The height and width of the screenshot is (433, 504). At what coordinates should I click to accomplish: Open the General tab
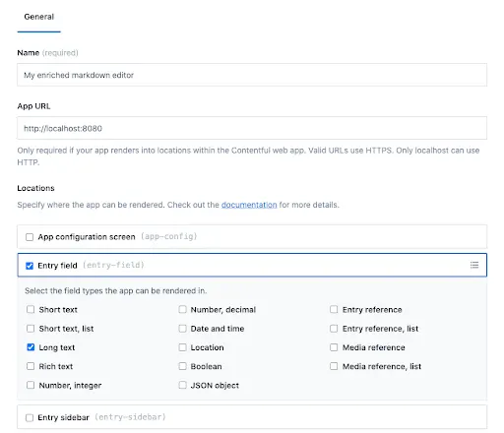point(38,17)
